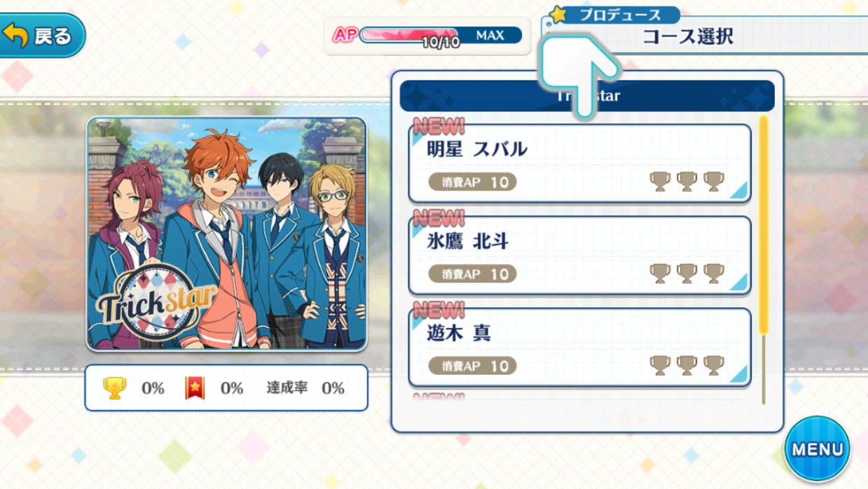Select the 氷鷹 北斗 course
868x489 pixels.
(579, 255)
